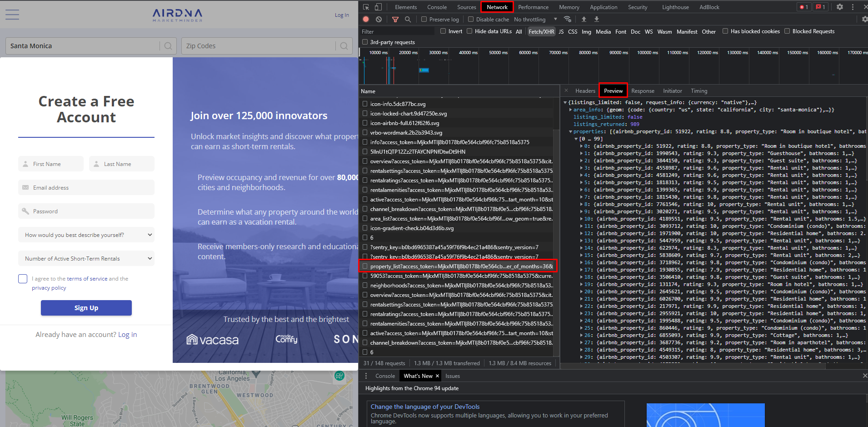Click the record network log button
Image resolution: width=868 pixels, height=427 pixels.
point(366,20)
